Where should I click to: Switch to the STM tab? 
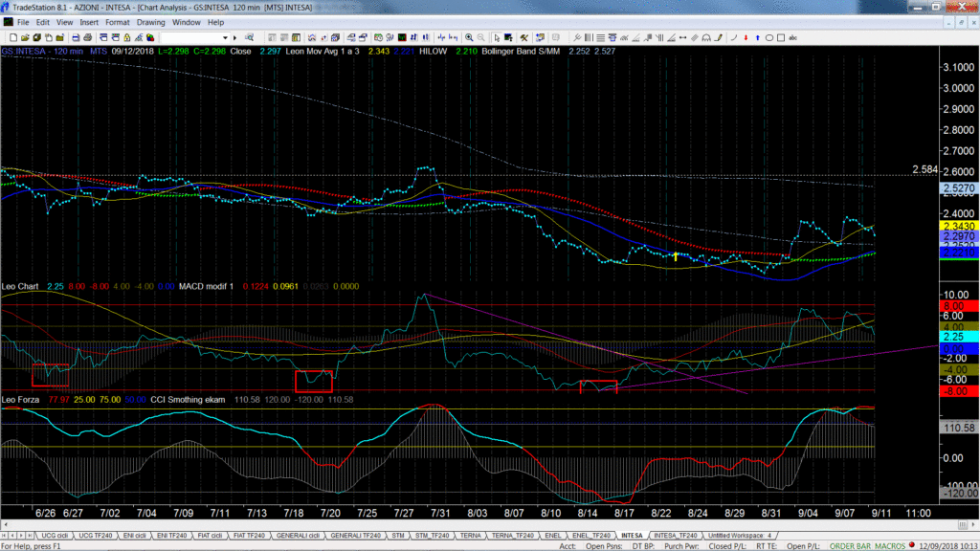tap(398, 536)
